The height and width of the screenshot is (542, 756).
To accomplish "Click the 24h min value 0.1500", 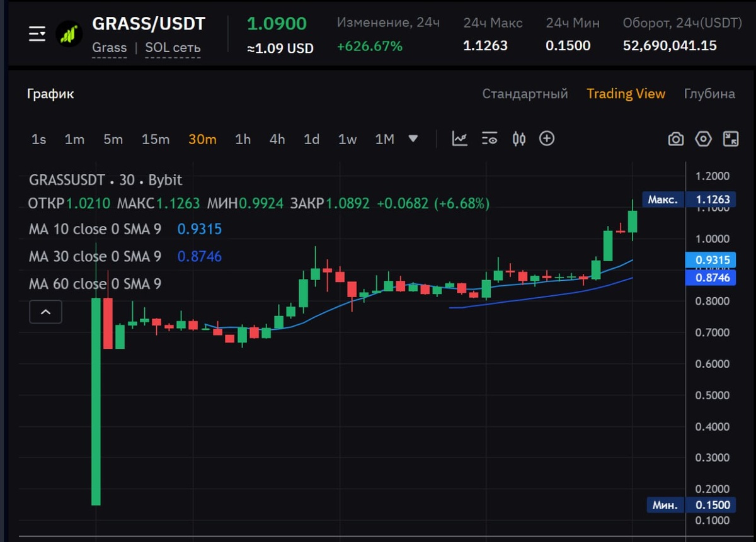I will click(x=568, y=46).
